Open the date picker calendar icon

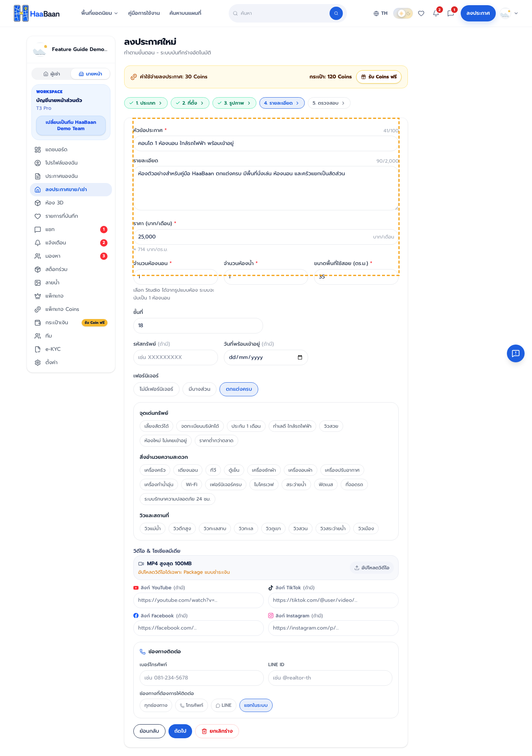(x=300, y=357)
